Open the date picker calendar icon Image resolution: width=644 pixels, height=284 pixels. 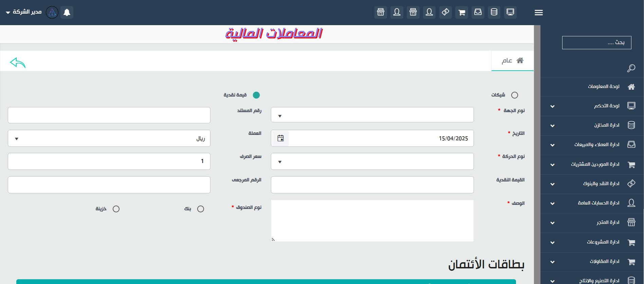click(x=280, y=138)
